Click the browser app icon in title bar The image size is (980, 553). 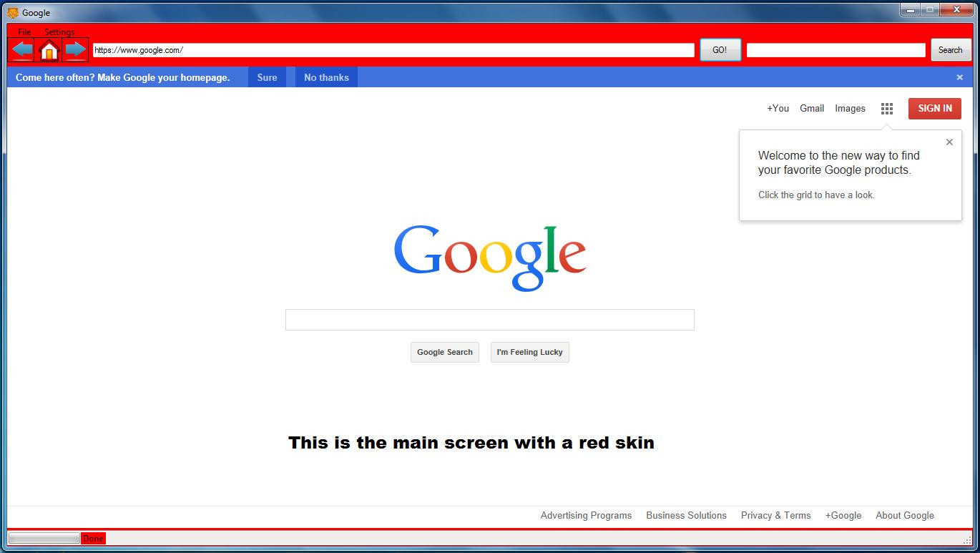coord(13,12)
